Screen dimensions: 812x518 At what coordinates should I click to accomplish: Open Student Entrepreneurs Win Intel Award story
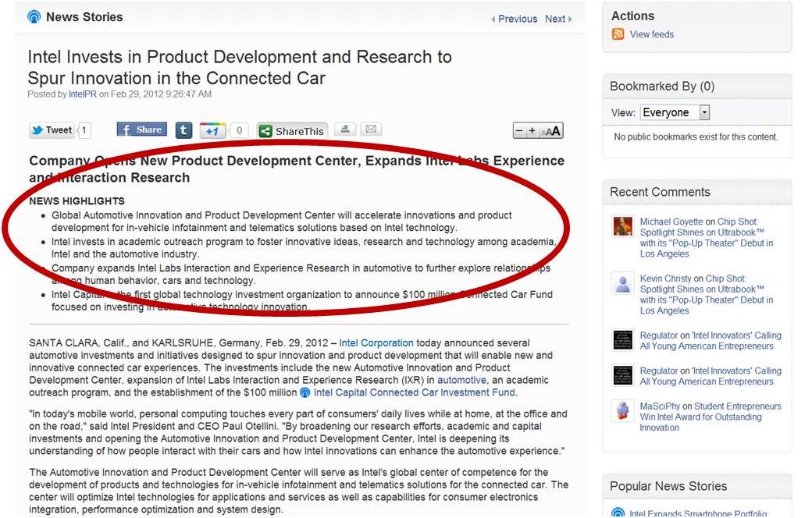(x=710, y=417)
